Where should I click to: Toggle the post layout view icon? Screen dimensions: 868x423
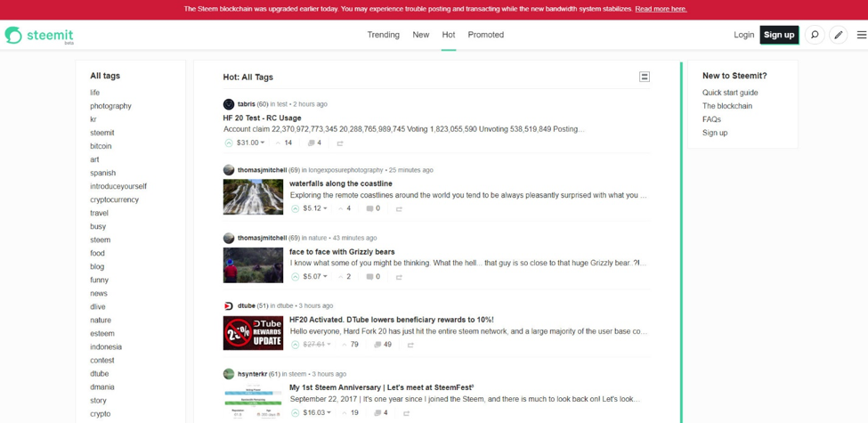[645, 77]
